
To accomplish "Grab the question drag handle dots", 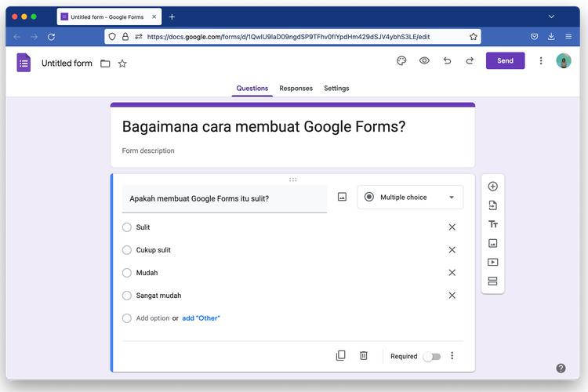I will pos(293,180).
